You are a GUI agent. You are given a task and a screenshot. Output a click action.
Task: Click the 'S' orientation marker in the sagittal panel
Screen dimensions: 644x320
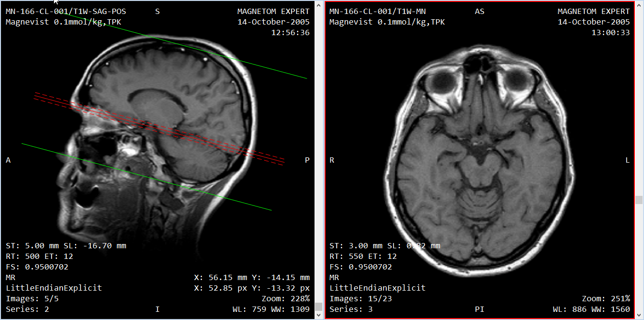click(158, 12)
